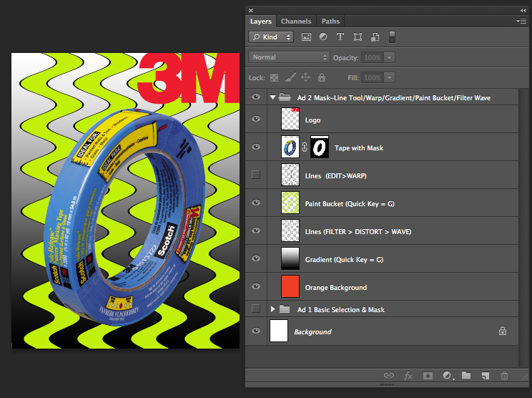This screenshot has height=398, width=532.
Task: Select the Logo layer thumbnail
Action: point(290,119)
